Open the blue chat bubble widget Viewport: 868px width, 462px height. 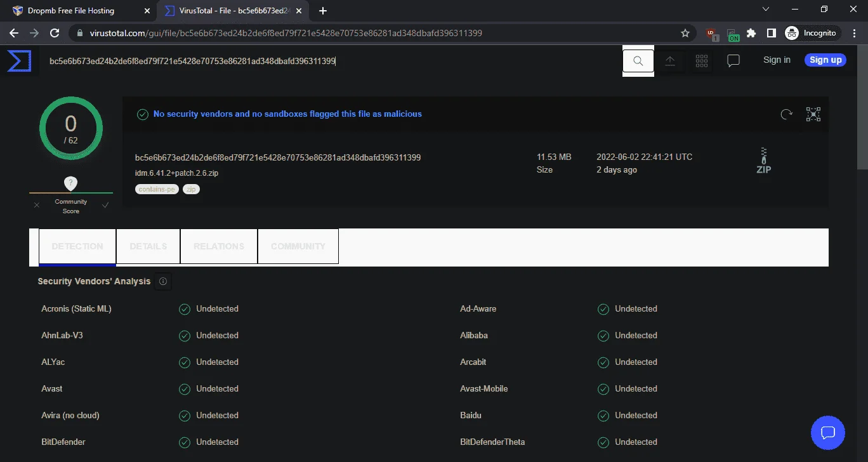[x=827, y=433]
